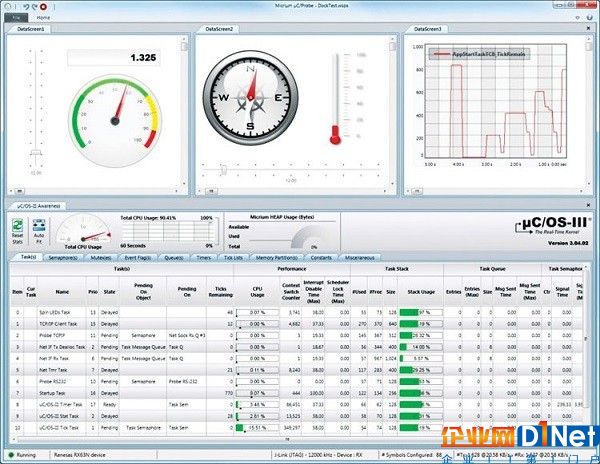Switch to the Miscellaneous tab
This screenshot has height=464, width=600.
[360, 258]
